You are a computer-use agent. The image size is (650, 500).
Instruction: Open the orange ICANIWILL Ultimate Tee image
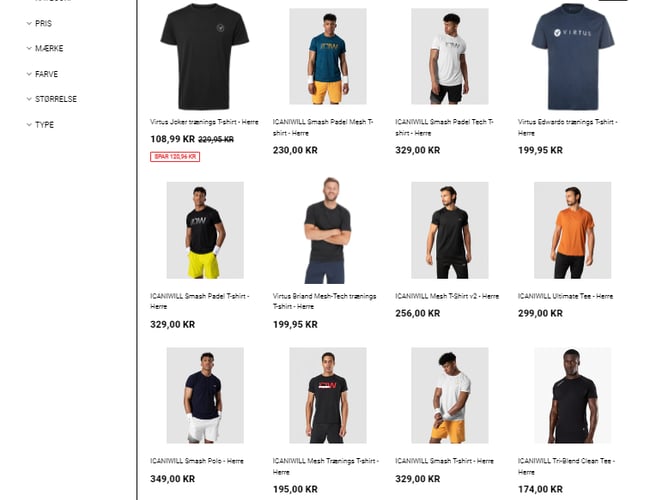point(572,230)
